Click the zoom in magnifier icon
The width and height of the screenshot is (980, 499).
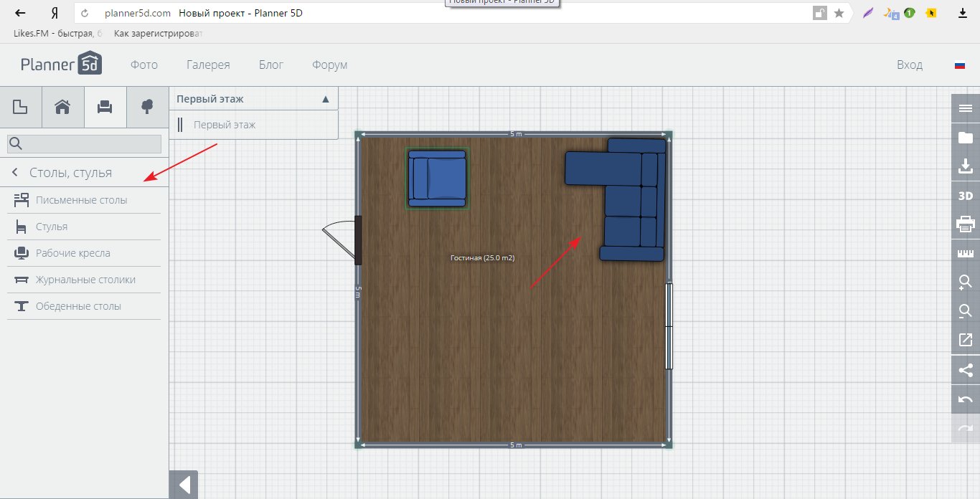(966, 282)
